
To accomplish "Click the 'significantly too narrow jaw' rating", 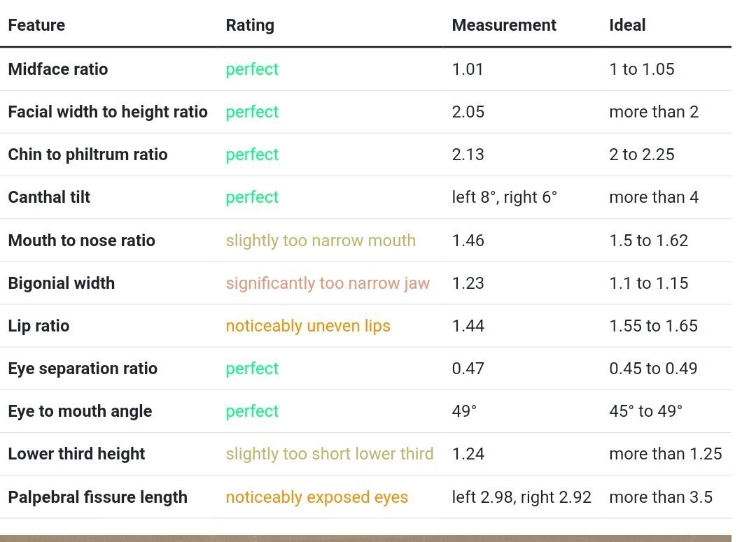I will (328, 283).
